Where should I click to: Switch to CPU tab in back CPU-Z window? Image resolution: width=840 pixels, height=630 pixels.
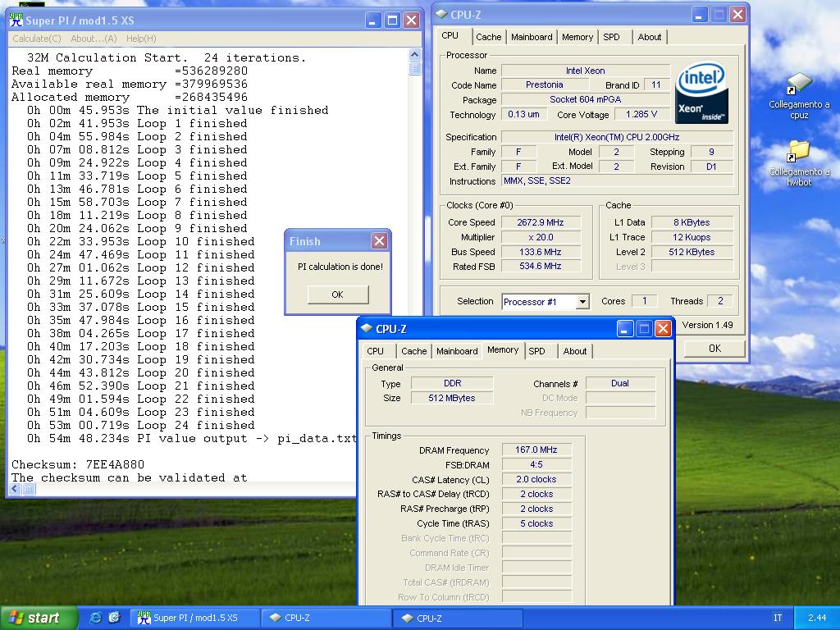(x=450, y=36)
